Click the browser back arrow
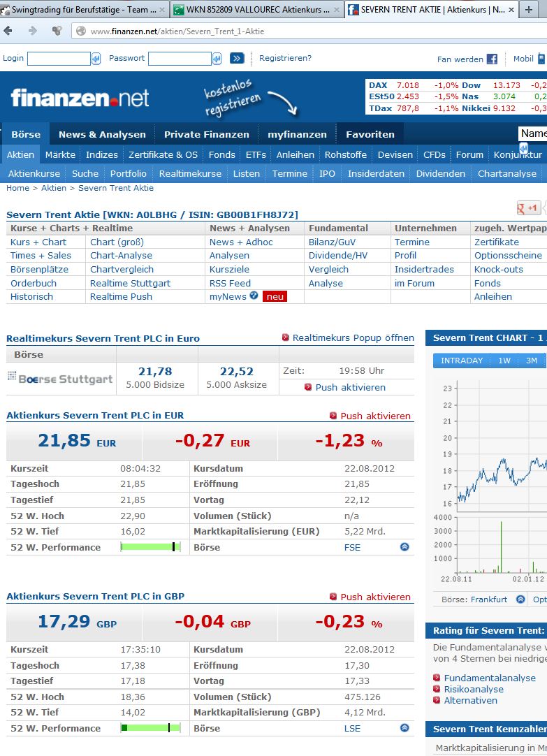 tap(10, 31)
